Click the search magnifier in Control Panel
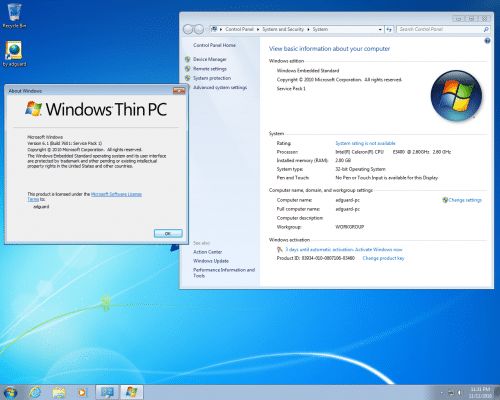500x400 pixels. (x=486, y=29)
